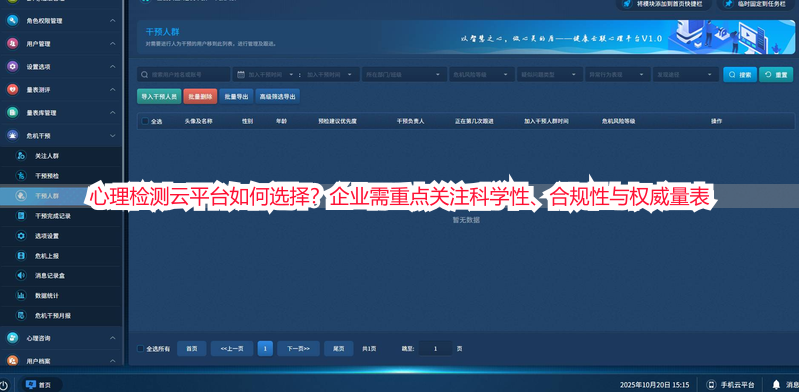799x392 pixels.
Task: Click the 数据统计 bar chart icon
Action: click(x=21, y=295)
